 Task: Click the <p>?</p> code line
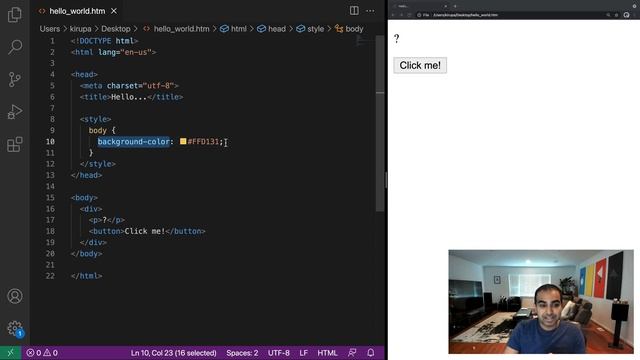tap(107, 220)
